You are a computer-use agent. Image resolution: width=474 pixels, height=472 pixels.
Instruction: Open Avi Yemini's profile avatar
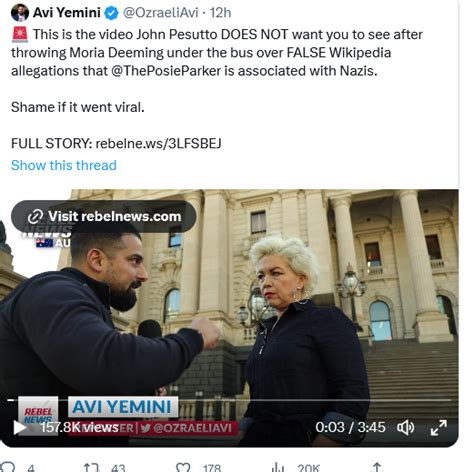pyautogui.click(x=20, y=13)
